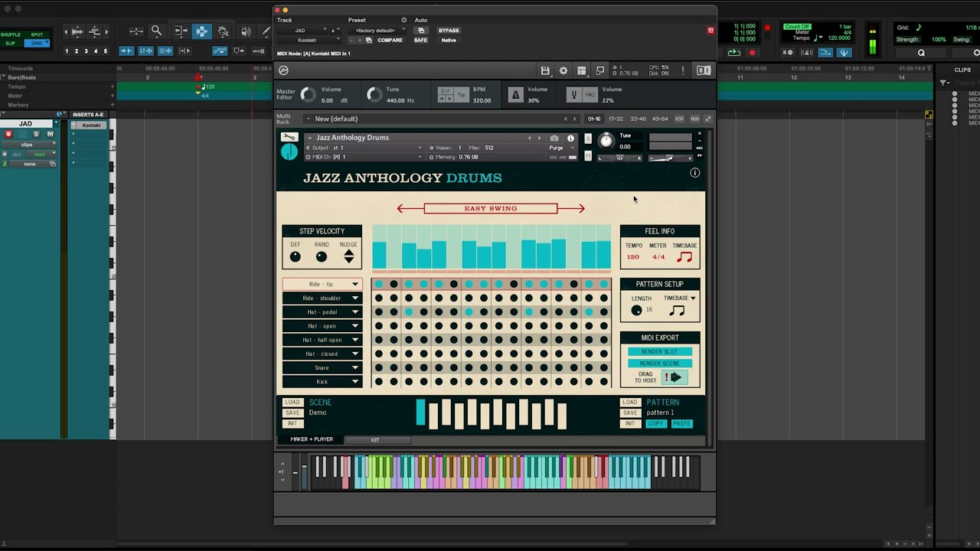Image resolution: width=980 pixels, height=551 pixels.
Task: Toggle first step on Kick row
Action: (x=378, y=381)
